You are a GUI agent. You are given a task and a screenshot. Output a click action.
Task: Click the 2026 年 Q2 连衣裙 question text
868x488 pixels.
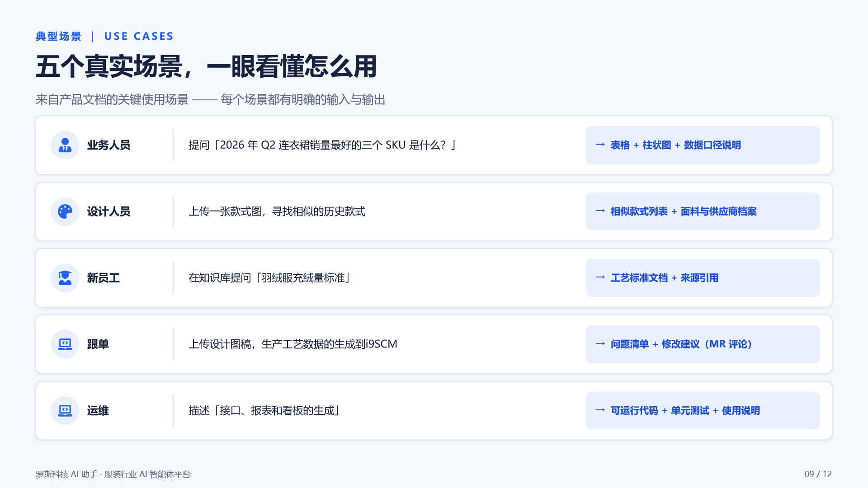point(322,145)
